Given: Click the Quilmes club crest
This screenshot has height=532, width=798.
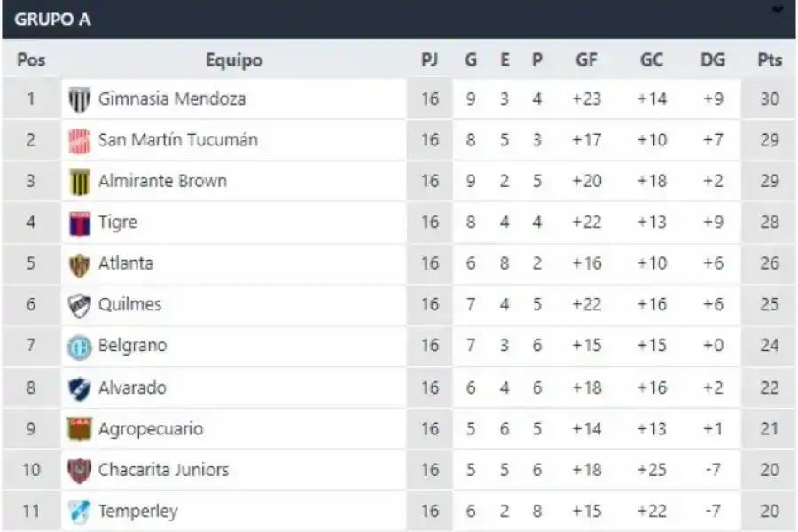Looking at the screenshot, I should coord(79,304).
